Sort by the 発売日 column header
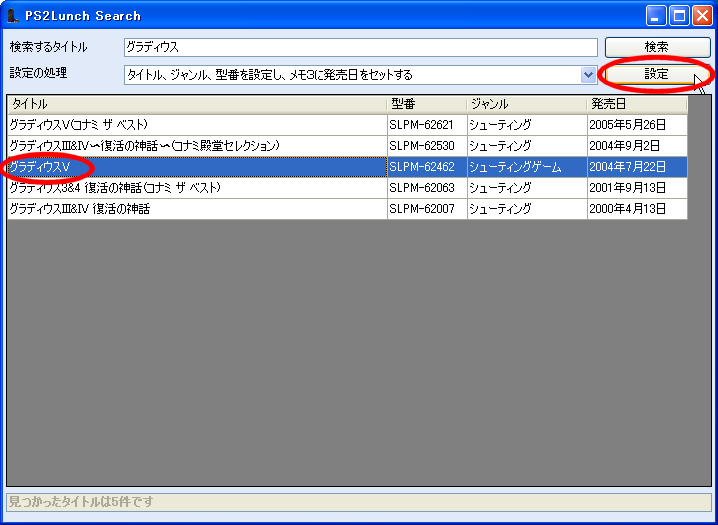Viewport: 718px width, 525px height. [637, 104]
